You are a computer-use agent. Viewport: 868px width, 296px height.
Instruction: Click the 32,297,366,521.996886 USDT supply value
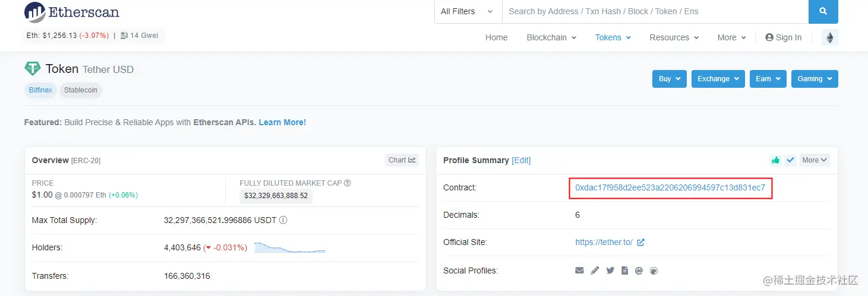(220, 220)
